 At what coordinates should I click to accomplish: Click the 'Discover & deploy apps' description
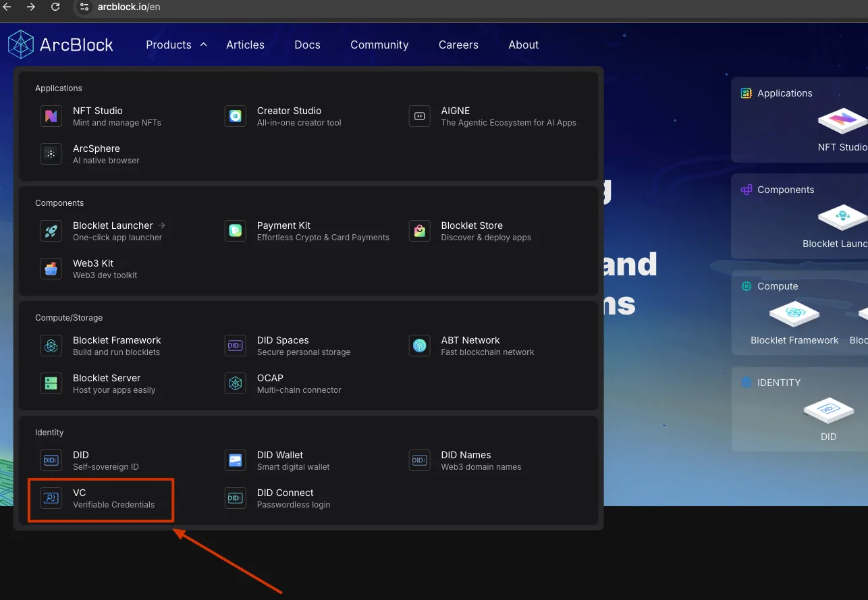point(486,238)
